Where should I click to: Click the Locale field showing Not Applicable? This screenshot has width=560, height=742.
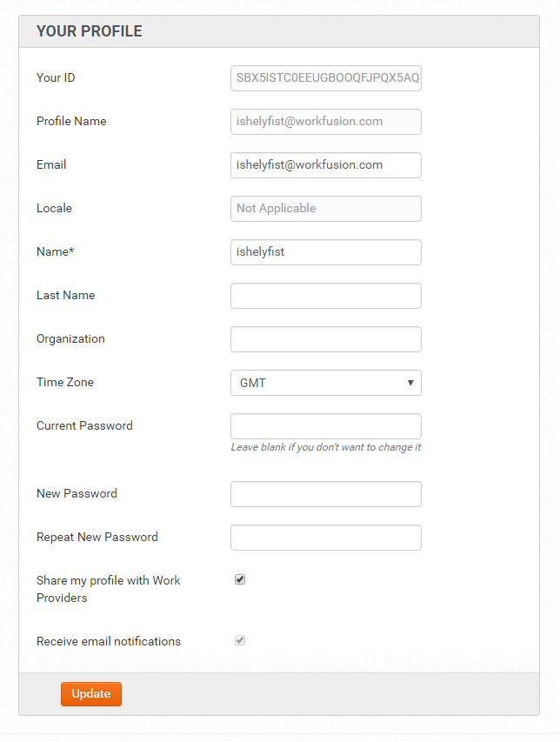point(326,209)
